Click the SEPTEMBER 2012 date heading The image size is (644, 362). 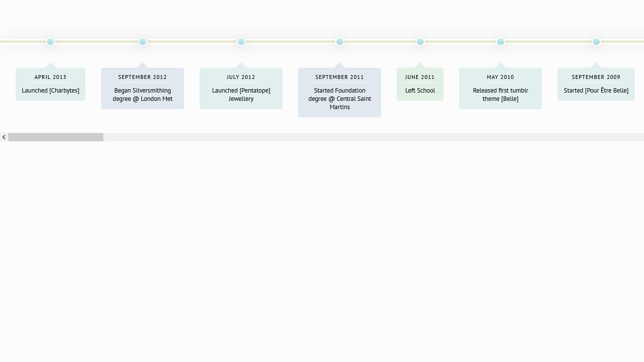(x=142, y=77)
